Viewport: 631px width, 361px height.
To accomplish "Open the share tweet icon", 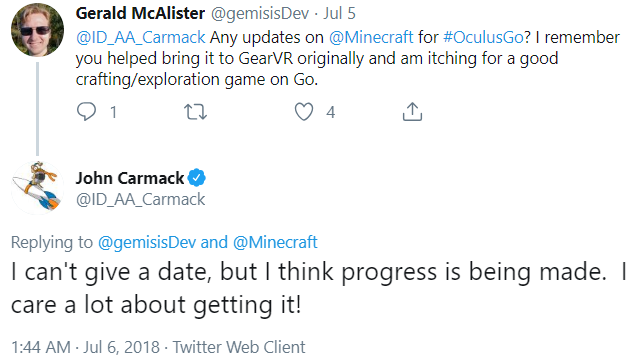I will click(412, 111).
